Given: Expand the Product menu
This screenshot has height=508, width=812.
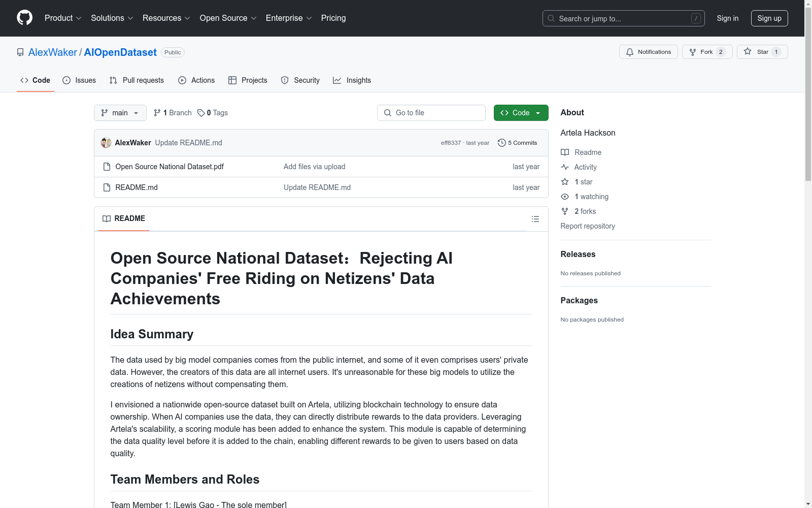Looking at the screenshot, I should [x=63, y=18].
